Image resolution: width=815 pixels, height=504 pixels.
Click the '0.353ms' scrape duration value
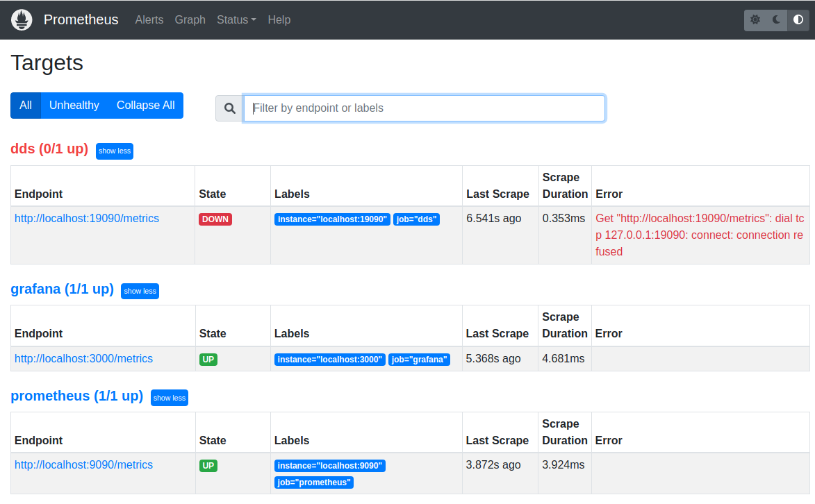[564, 219]
